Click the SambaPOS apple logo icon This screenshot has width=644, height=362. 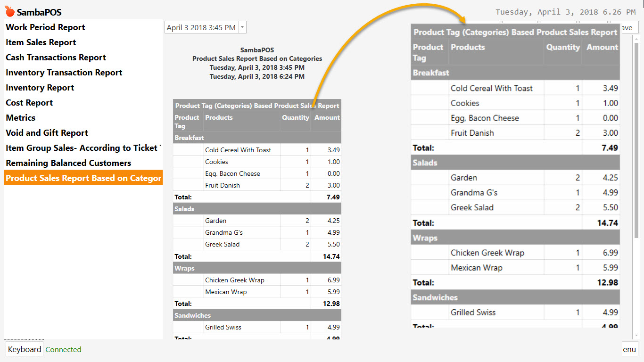[x=9, y=11]
